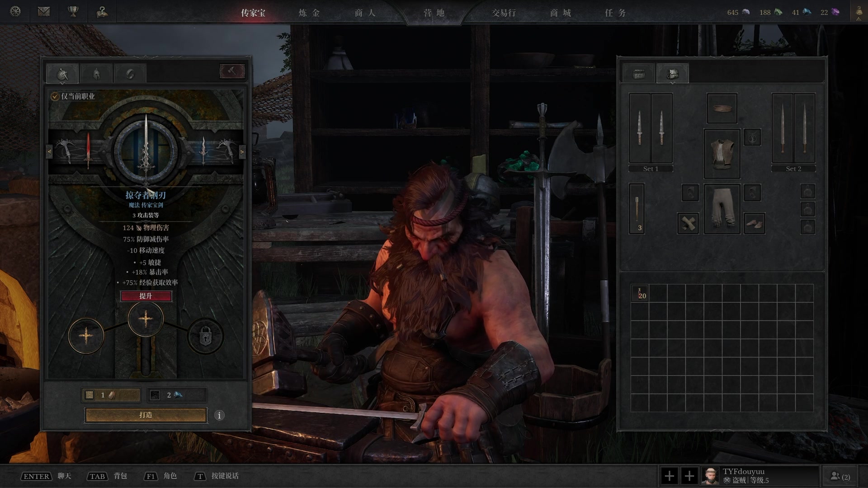The height and width of the screenshot is (488, 868).
Task: Select the rightmost crossbow in the carousel
Action: [226, 150]
